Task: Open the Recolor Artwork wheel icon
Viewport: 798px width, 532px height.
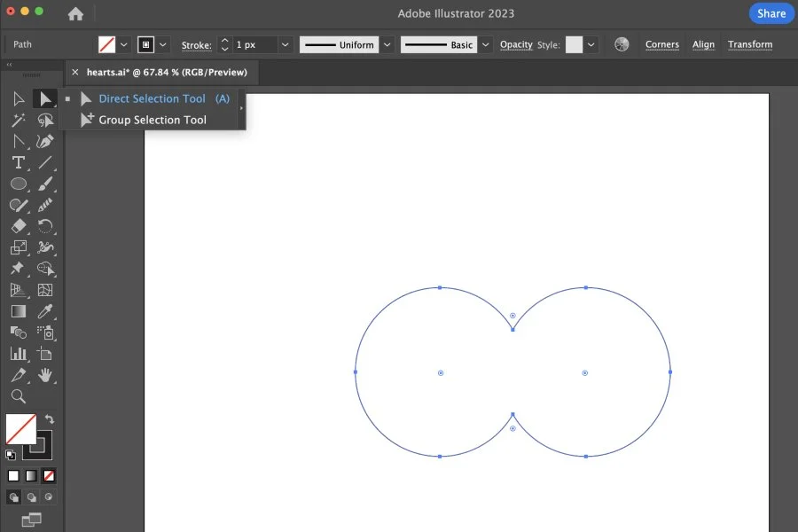Action: pyautogui.click(x=622, y=44)
